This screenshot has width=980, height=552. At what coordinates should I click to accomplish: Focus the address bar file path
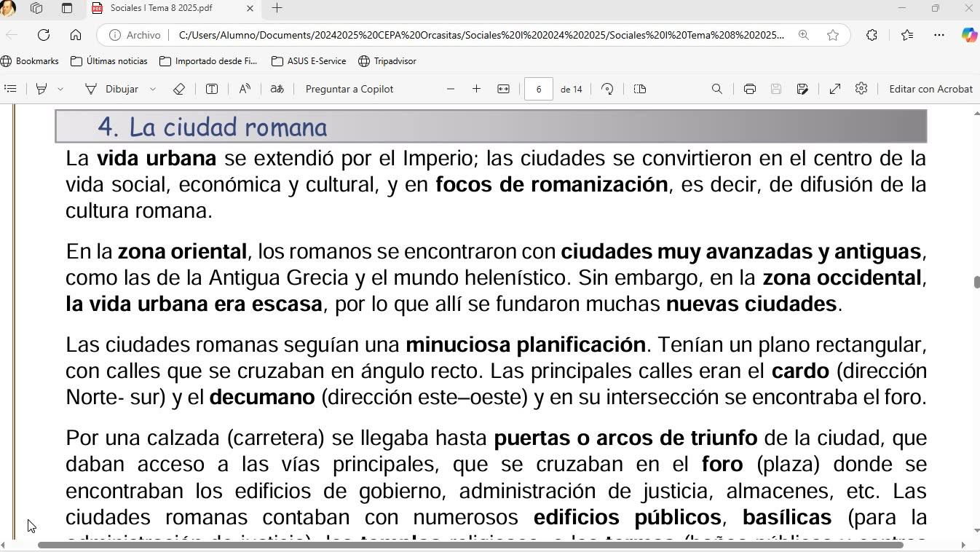pos(481,35)
